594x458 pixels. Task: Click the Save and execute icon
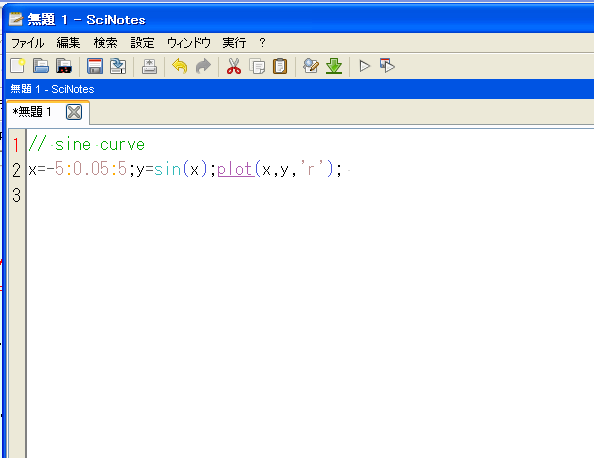387,66
